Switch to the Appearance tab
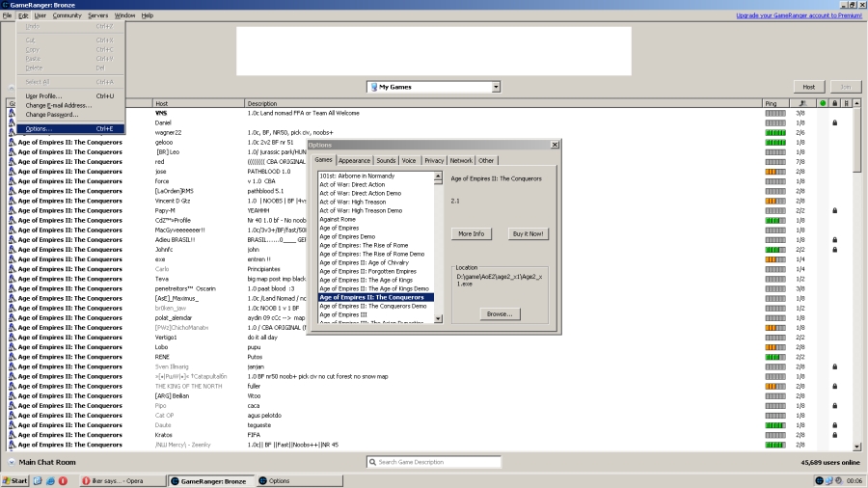This screenshot has width=868, height=488. (x=354, y=160)
